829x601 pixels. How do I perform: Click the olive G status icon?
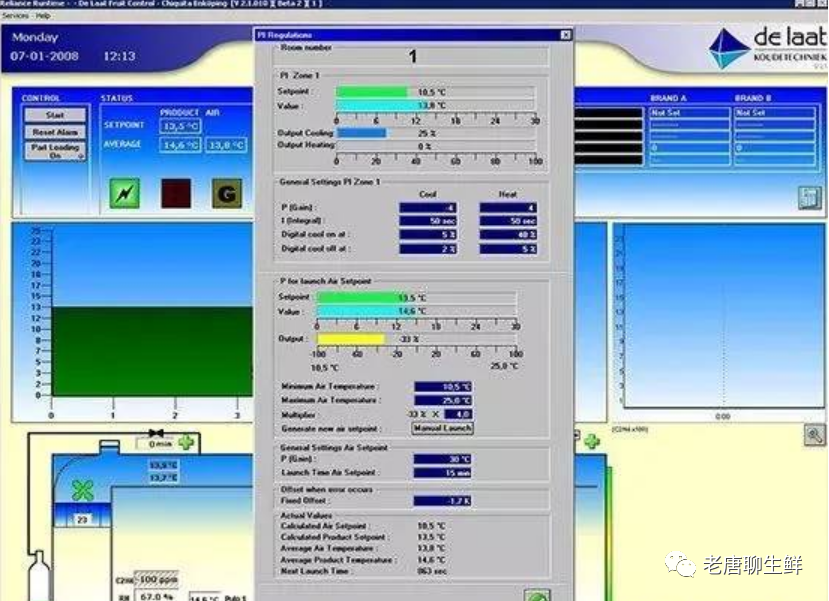tap(227, 193)
